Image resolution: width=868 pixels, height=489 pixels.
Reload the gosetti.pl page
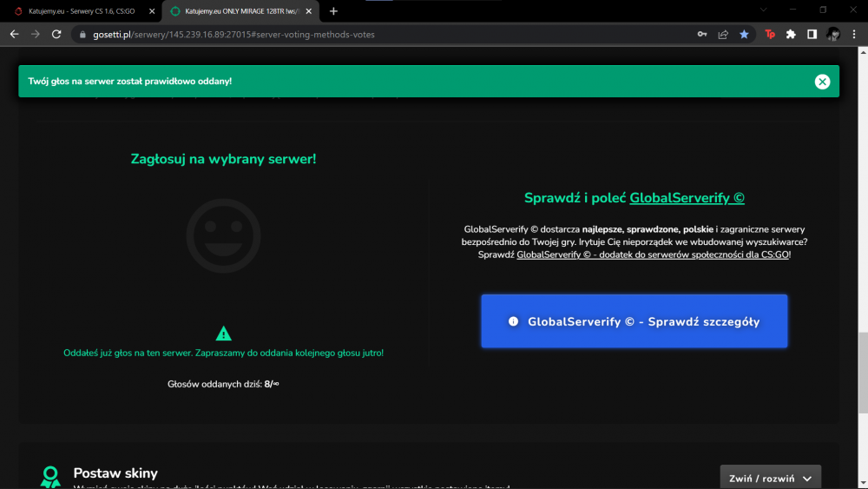(56, 35)
